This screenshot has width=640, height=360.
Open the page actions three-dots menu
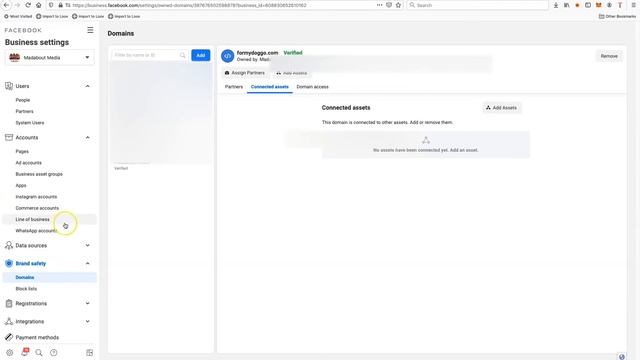coord(379,5)
